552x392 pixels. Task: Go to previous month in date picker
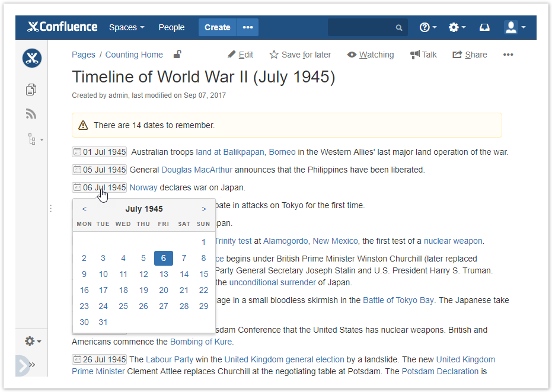coord(84,209)
